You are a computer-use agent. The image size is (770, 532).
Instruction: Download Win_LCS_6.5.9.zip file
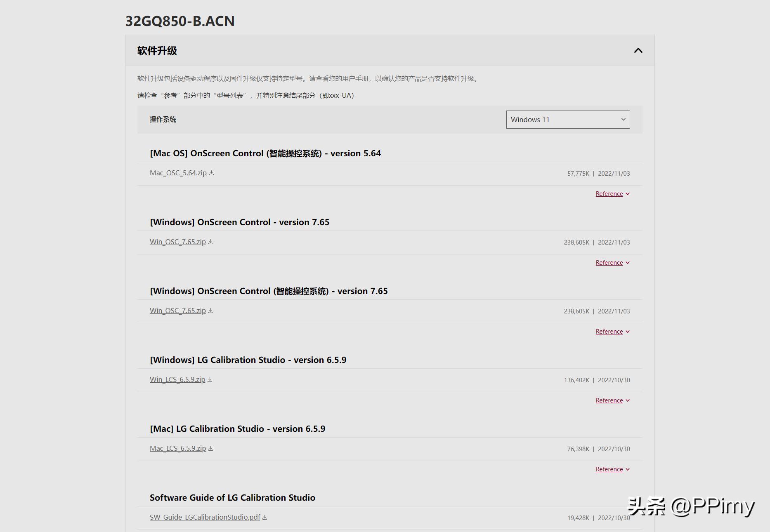(177, 379)
